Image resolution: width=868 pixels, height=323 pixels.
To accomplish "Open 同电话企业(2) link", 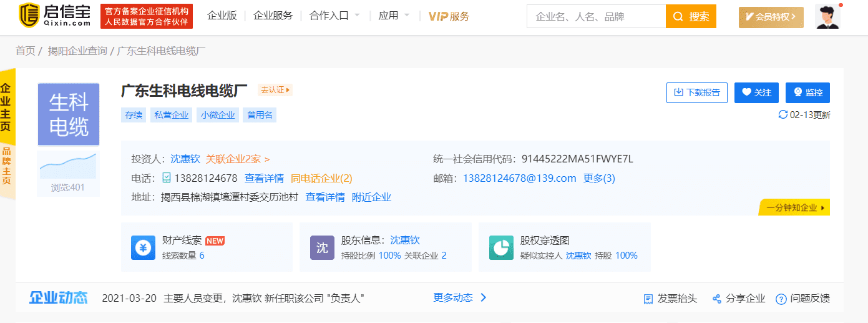I will (321, 178).
